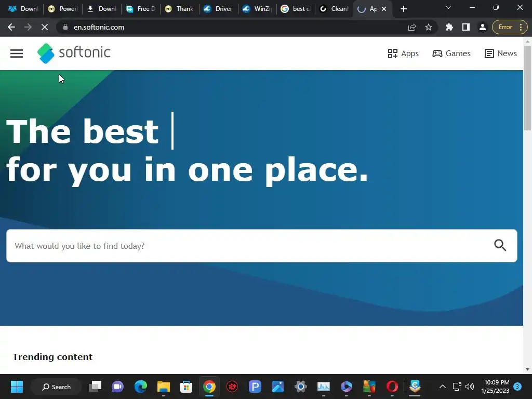
Task: Click the magnifier search icon in search box
Action: (500, 245)
